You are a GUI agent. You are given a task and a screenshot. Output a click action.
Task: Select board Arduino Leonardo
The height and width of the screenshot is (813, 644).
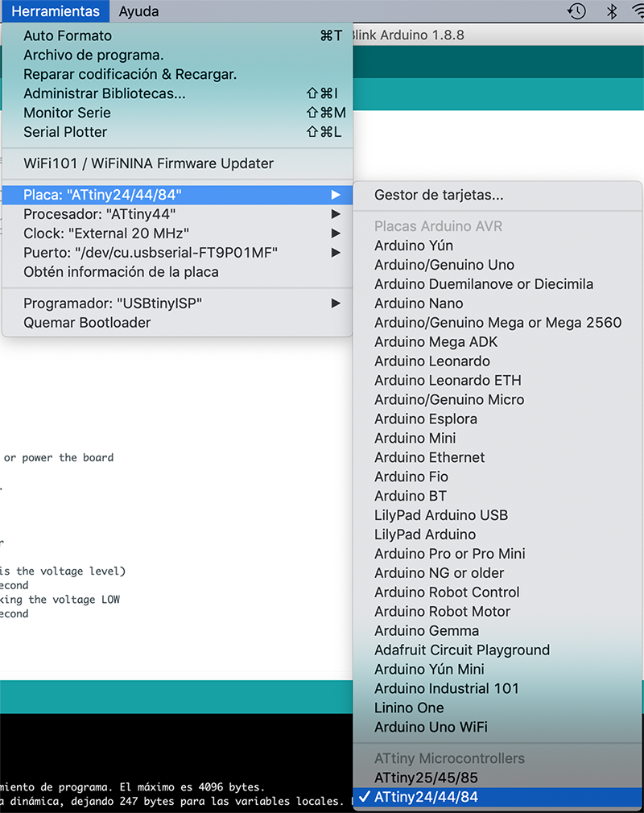(497, 361)
